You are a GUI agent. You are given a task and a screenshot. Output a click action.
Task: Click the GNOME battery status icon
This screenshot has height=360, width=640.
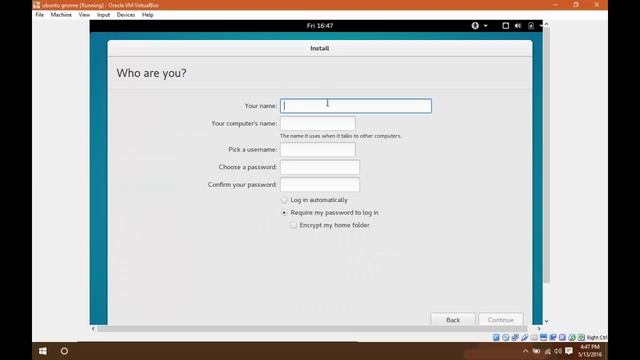pos(531,26)
